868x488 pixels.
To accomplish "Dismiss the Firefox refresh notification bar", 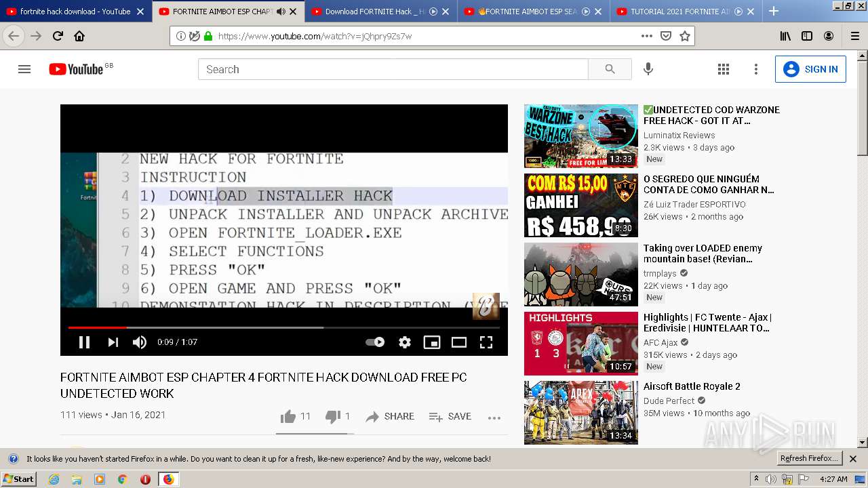I will 853,459.
